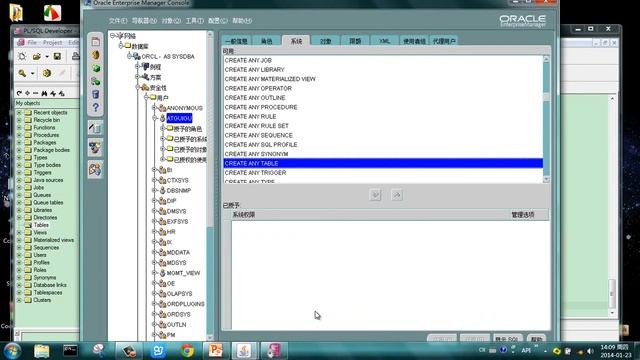Select the OUTLN user in the tree

[176, 324]
